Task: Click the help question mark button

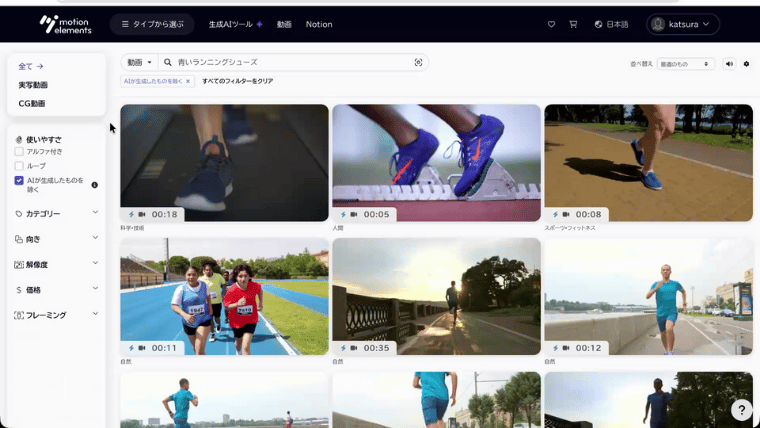Action: tap(741, 410)
